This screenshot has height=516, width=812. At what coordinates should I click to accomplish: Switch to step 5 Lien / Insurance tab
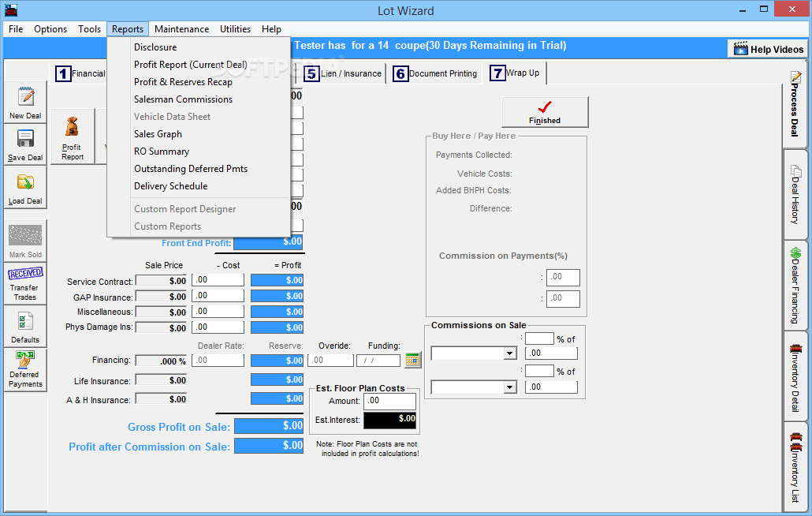pyautogui.click(x=343, y=73)
